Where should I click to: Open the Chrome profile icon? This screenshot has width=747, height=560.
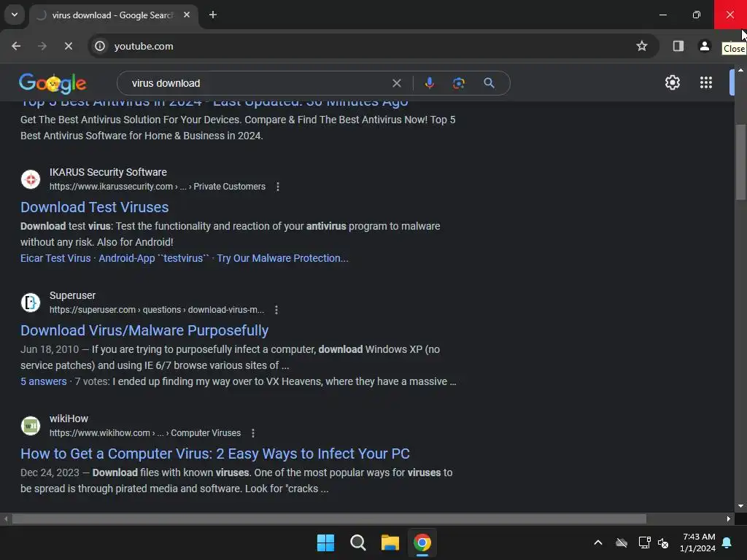point(705,46)
